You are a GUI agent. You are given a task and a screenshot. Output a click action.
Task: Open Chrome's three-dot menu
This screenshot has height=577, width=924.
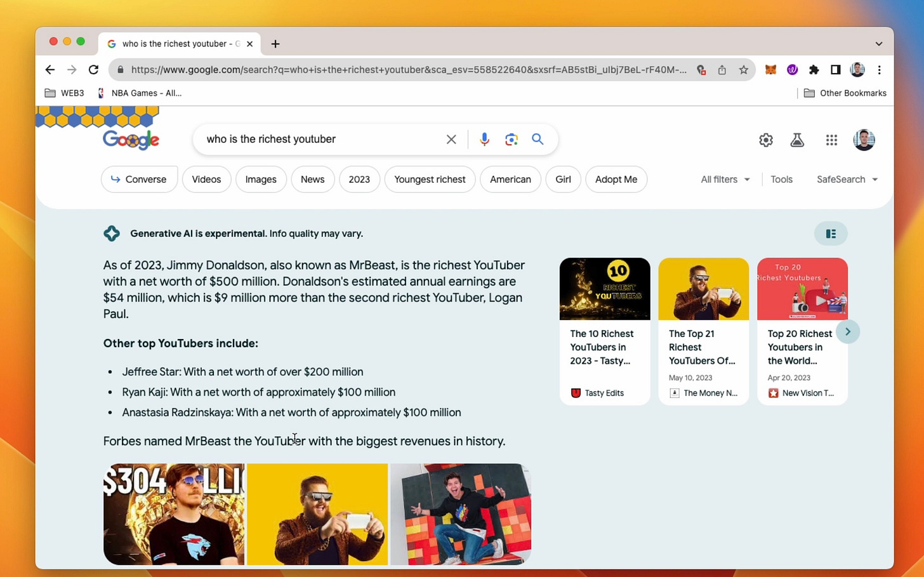[x=880, y=70]
